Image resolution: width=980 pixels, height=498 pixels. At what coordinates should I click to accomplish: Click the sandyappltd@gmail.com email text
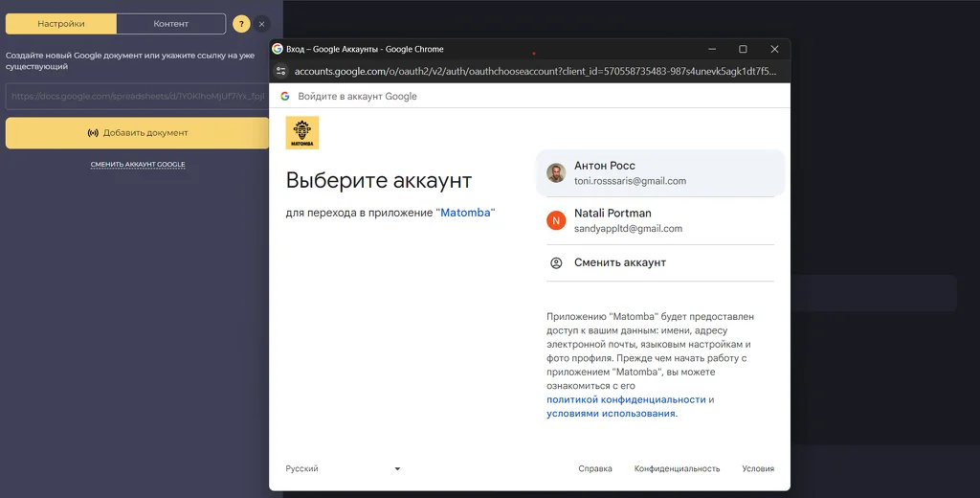click(x=628, y=228)
